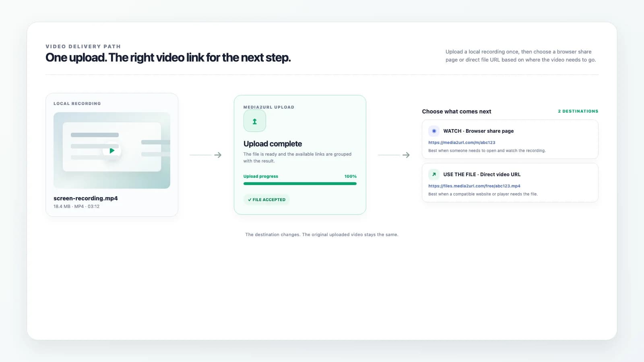Click the text about destination changes

point(322,234)
